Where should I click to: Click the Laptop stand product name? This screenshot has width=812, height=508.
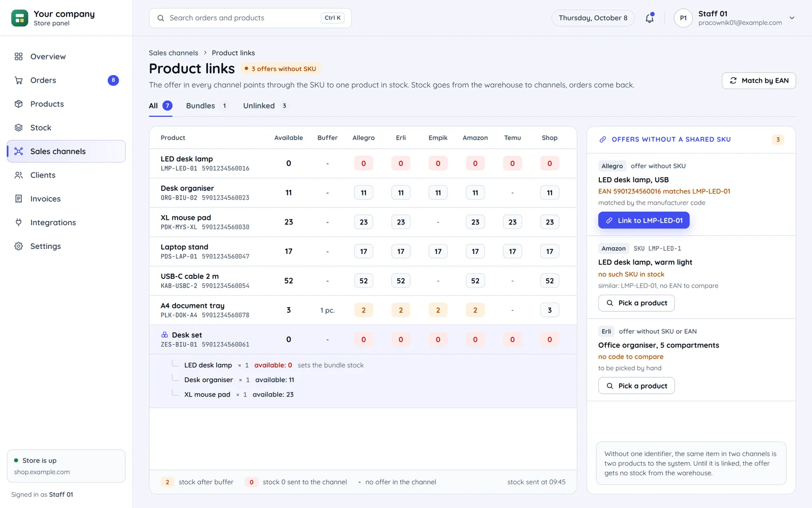click(184, 247)
